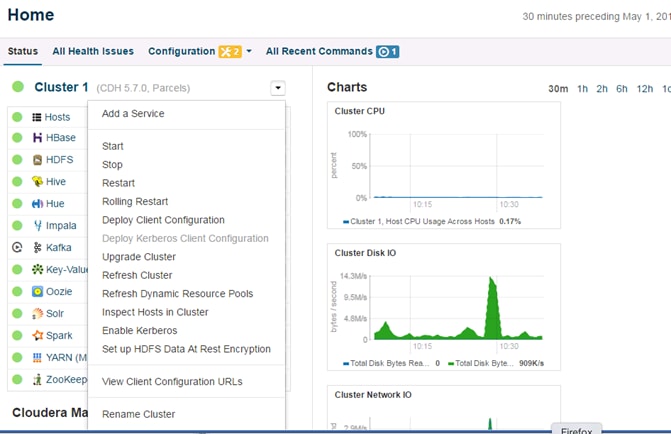Click the Solr service icon

[37, 314]
